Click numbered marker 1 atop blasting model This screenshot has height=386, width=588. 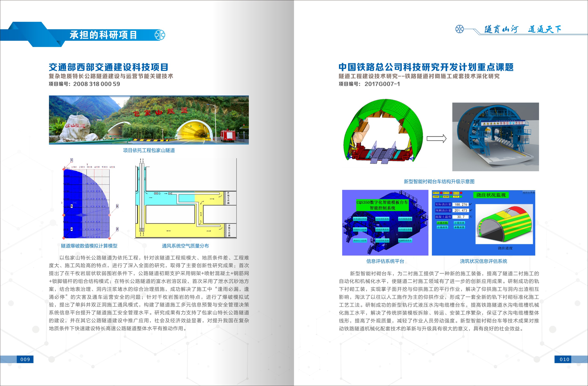coord(72,160)
